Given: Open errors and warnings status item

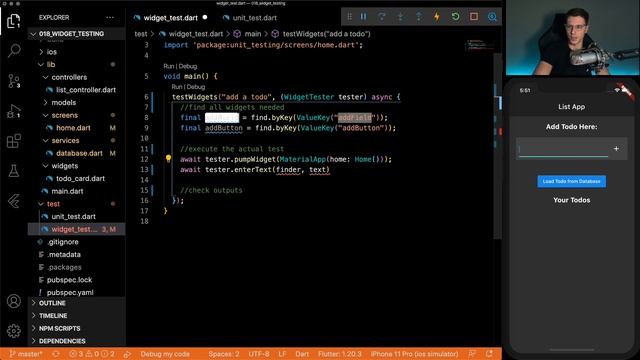Looking at the screenshot, I should click(x=91, y=354).
